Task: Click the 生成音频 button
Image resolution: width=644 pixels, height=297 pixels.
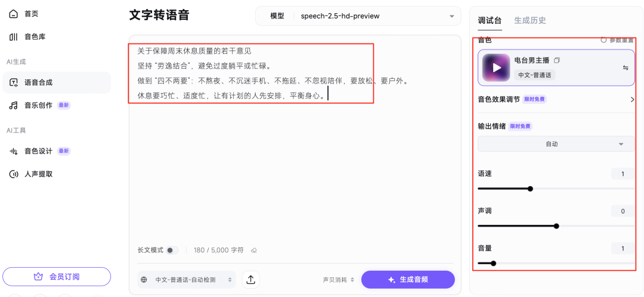Action: tap(408, 280)
